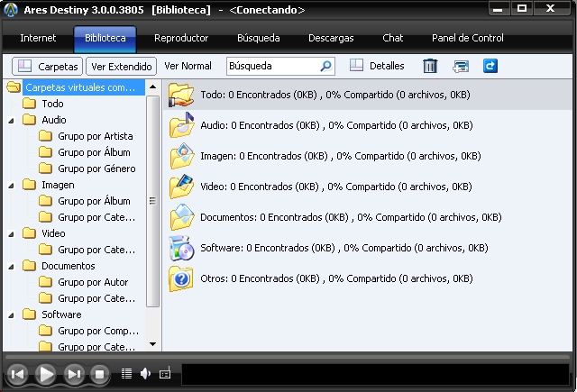The image size is (577, 392).
Task: Collapse the Audio tree node
Action: 11,120
